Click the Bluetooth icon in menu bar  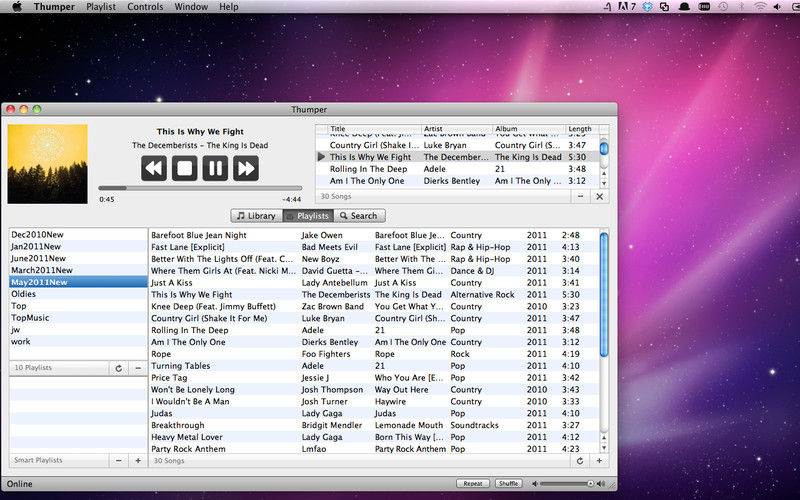742,7
